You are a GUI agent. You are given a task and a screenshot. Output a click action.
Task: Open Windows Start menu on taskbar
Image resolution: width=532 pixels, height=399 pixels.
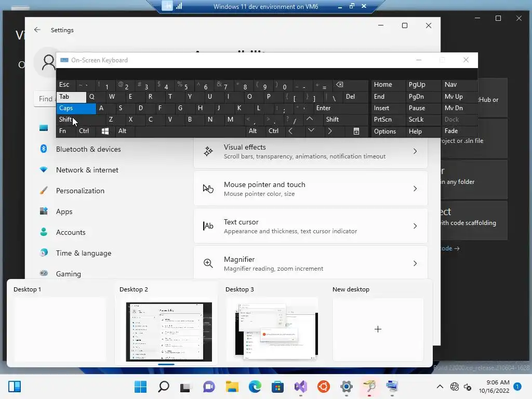click(x=140, y=387)
